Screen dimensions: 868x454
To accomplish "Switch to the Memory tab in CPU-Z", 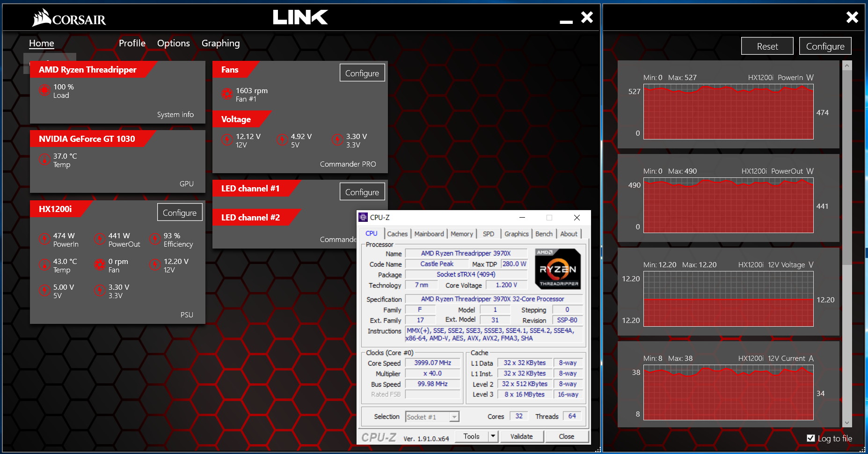I will pos(462,234).
